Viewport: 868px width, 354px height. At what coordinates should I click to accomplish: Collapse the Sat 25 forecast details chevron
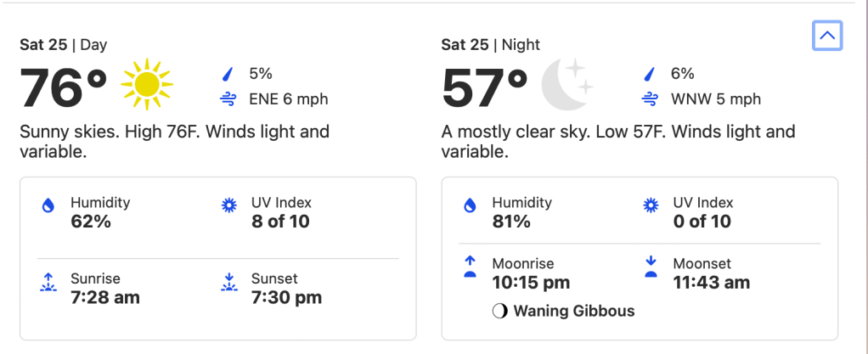(827, 36)
